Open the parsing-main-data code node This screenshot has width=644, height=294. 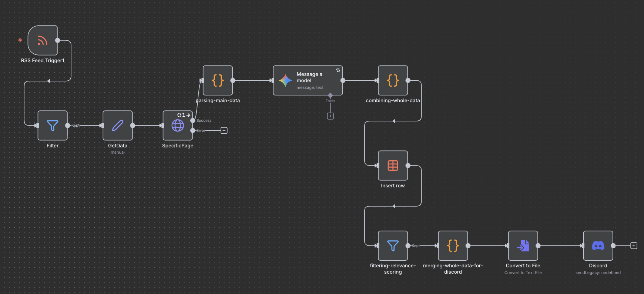pyautogui.click(x=218, y=80)
